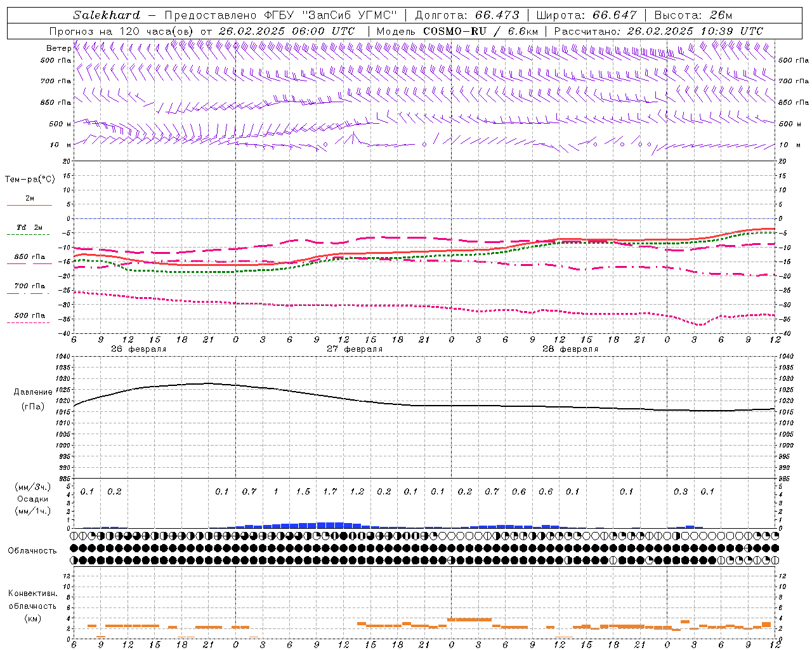Click the 27 февраля date label
This screenshot has height=650, width=812.
355,349
